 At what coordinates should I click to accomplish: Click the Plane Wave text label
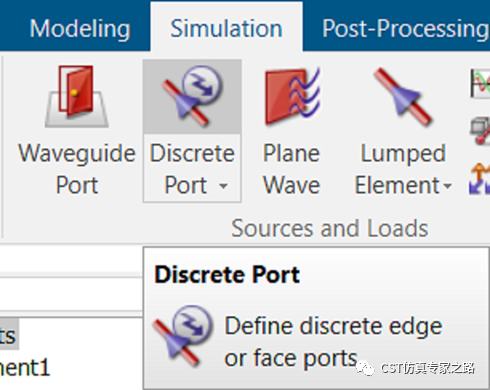coord(292,169)
